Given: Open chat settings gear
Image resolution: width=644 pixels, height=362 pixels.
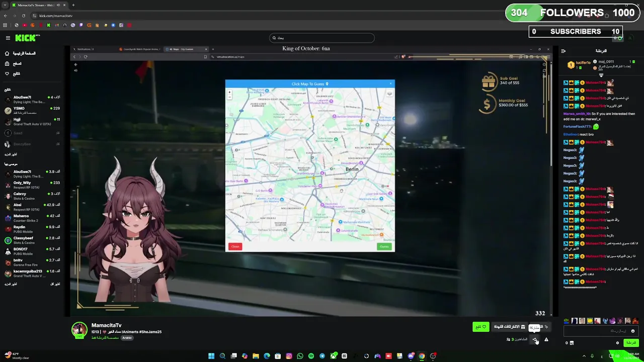Looking at the screenshot, I should (x=618, y=343).
